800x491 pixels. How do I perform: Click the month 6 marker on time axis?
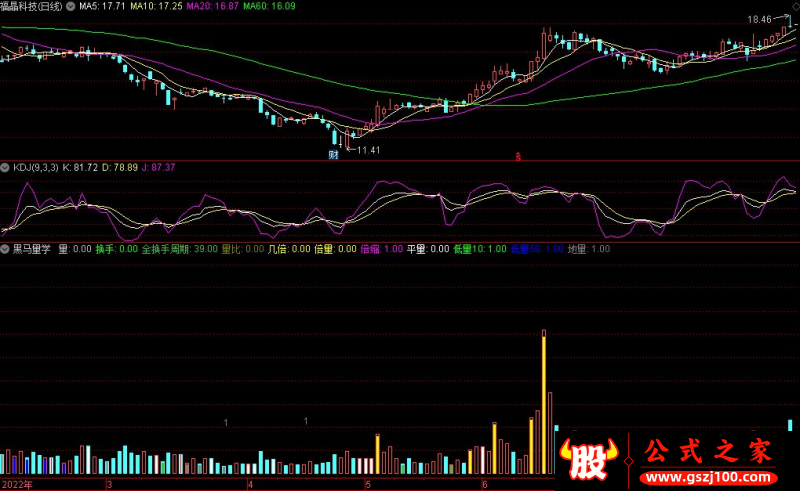point(485,484)
